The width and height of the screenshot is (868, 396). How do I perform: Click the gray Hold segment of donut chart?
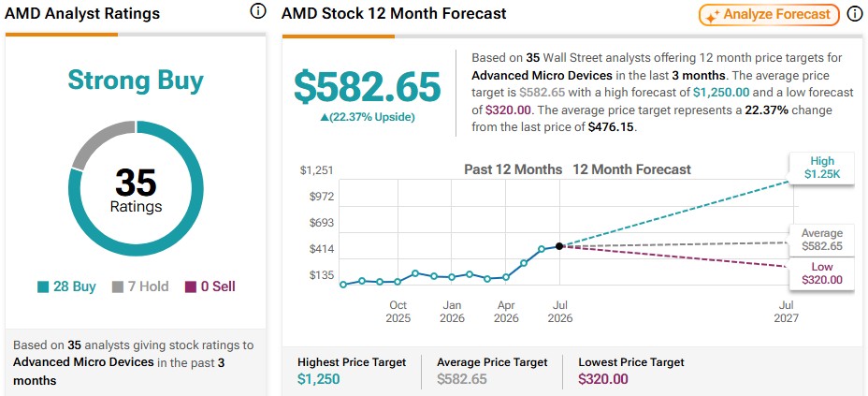(x=98, y=140)
